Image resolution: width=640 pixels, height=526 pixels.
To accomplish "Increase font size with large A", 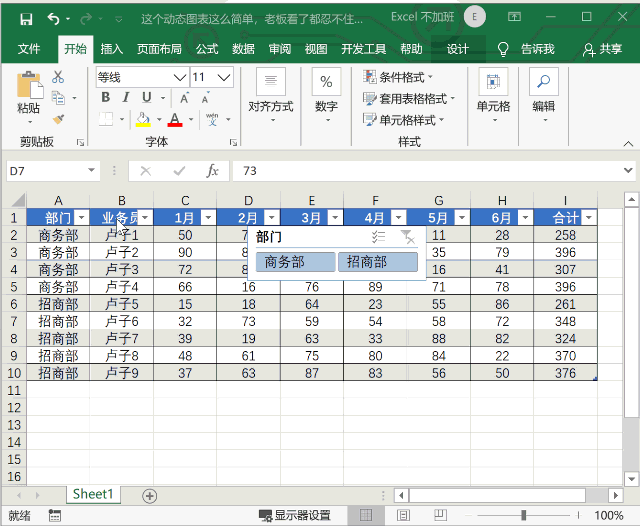I will tap(184, 98).
